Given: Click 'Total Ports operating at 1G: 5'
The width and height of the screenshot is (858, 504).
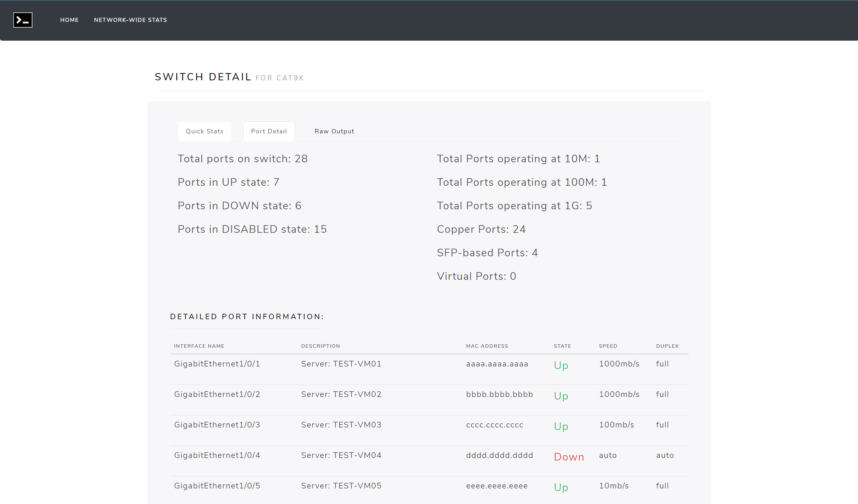Looking at the screenshot, I should pyautogui.click(x=515, y=206).
